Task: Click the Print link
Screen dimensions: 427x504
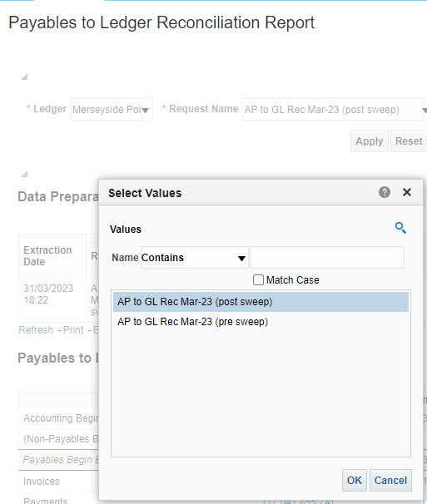Action: pos(73,330)
